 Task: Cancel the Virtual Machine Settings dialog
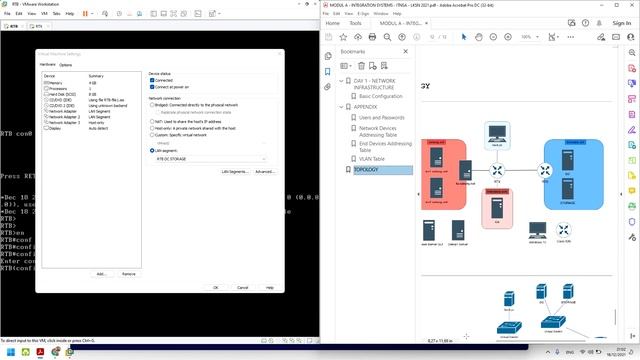242,287
